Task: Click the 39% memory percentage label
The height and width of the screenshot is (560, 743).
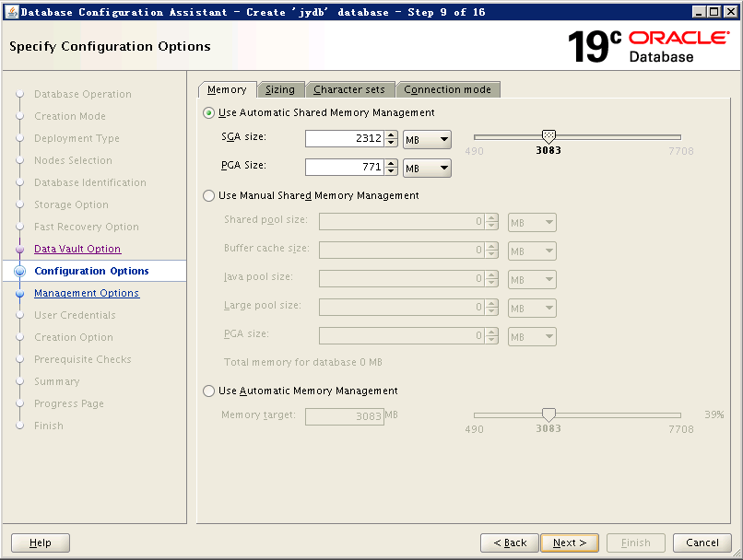Action: tap(714, 414)
